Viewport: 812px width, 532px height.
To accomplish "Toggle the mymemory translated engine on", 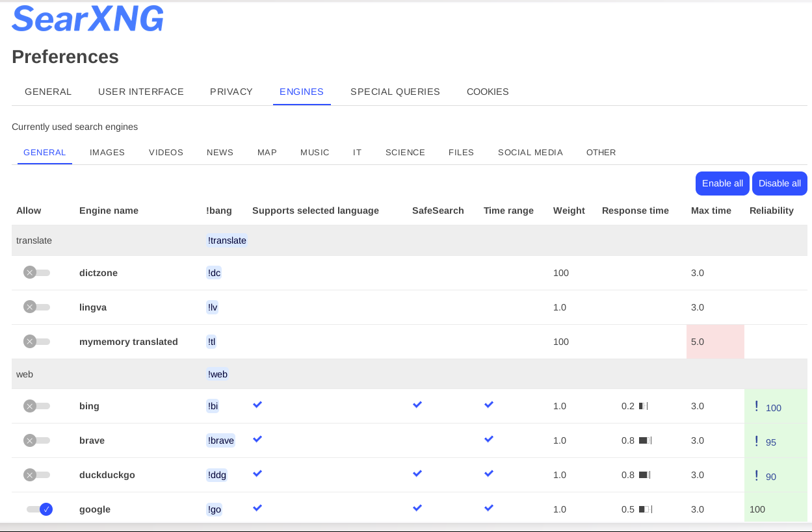I will tap(36, 342).
